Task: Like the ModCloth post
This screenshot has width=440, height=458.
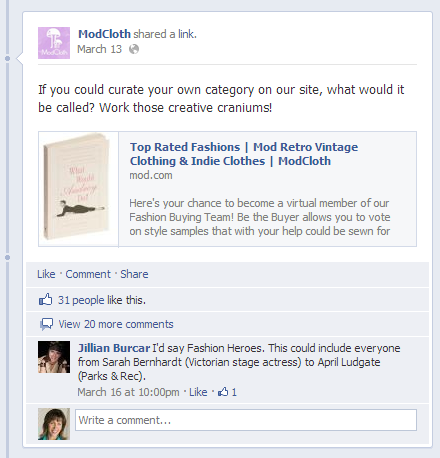Action: 46,274
